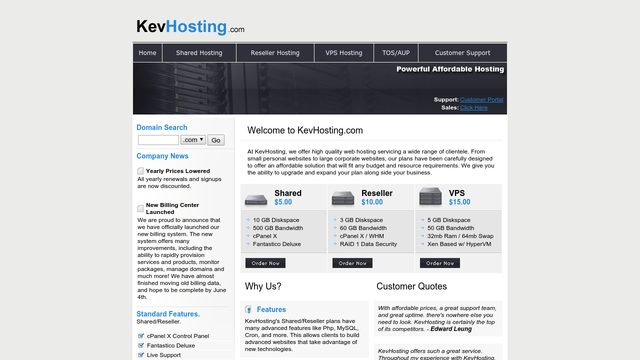Screen dimensions: 640x360
Task: Focus the domain search text field
Action: tap(158, 140)
